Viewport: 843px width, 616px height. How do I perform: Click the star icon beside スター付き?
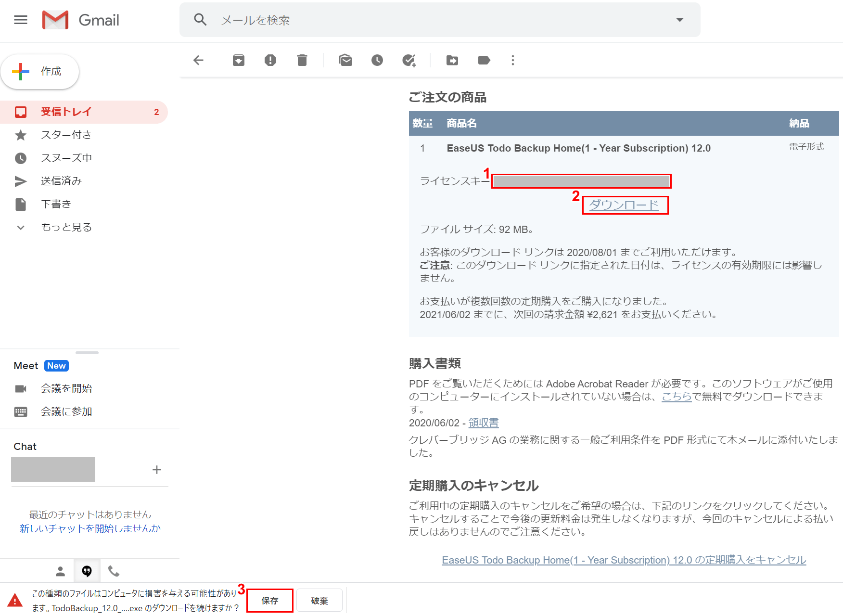pos(21,135)
